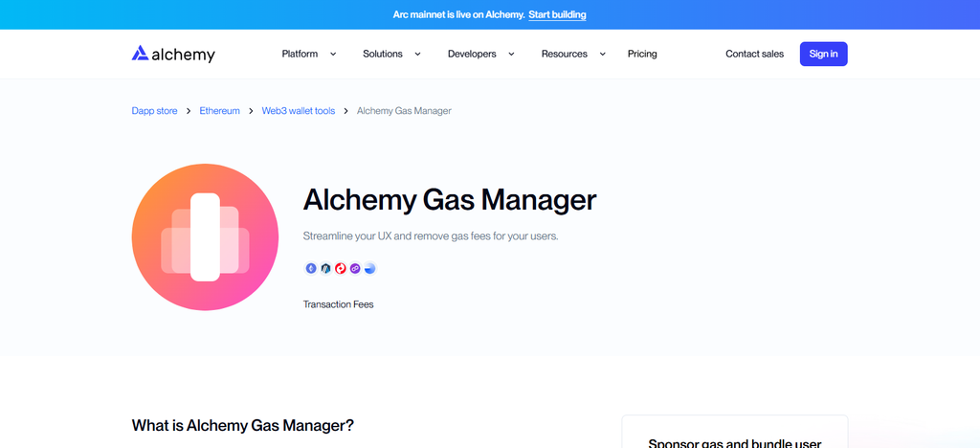Click the Polygon purple chain icon
The height and width of the screenshot is (448, 980).
[x=355, y=269]
